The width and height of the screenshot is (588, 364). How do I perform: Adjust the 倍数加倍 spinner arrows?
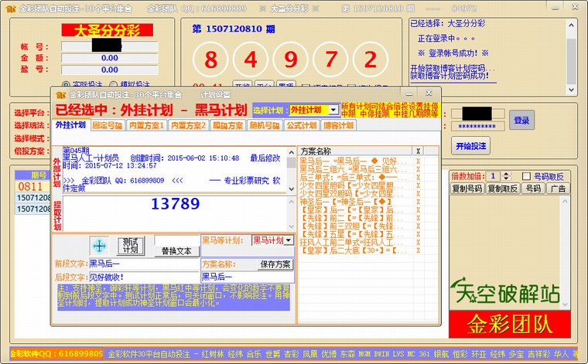507,176
